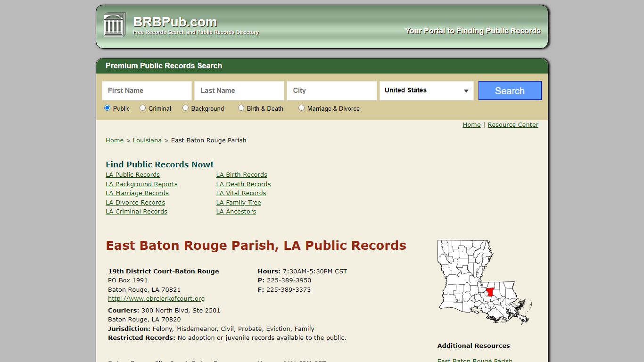Select the Public radio button
644x362 pixels.
107,108
